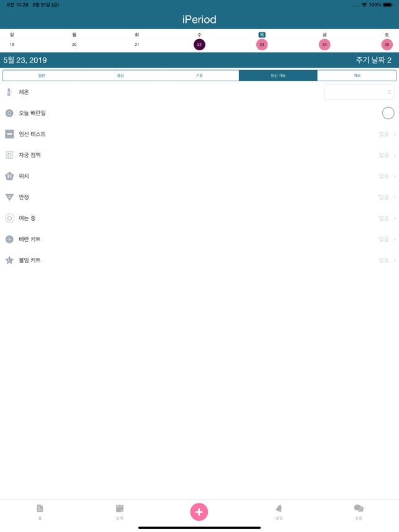This screenshot has width=399, height=532.
Task: Tap the 배란 키트 plus icon
Action: coord(9,239)
